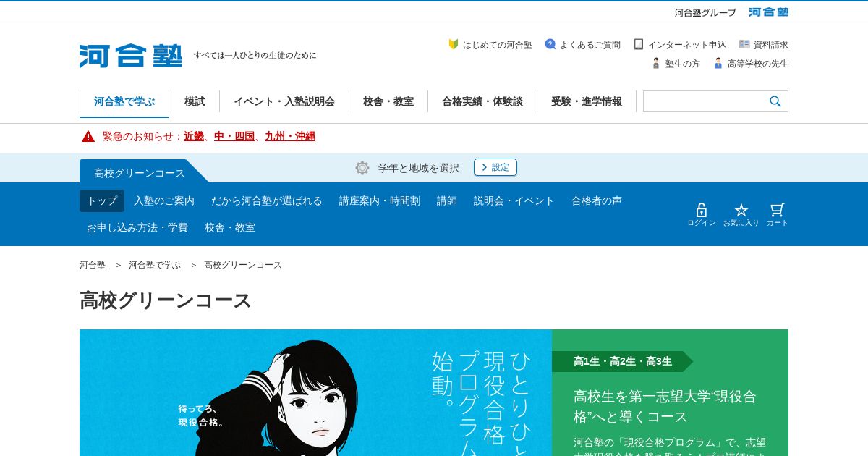The width and height of the screenshot is (868, 456).
Task: Click the 高1生・高2生・高3生 green label
Action: 622,361
